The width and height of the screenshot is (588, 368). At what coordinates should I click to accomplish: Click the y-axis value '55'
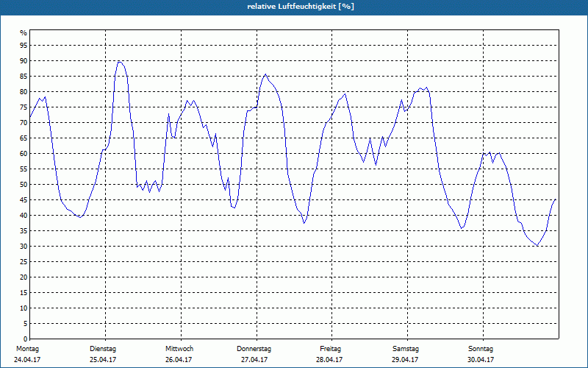24,169
